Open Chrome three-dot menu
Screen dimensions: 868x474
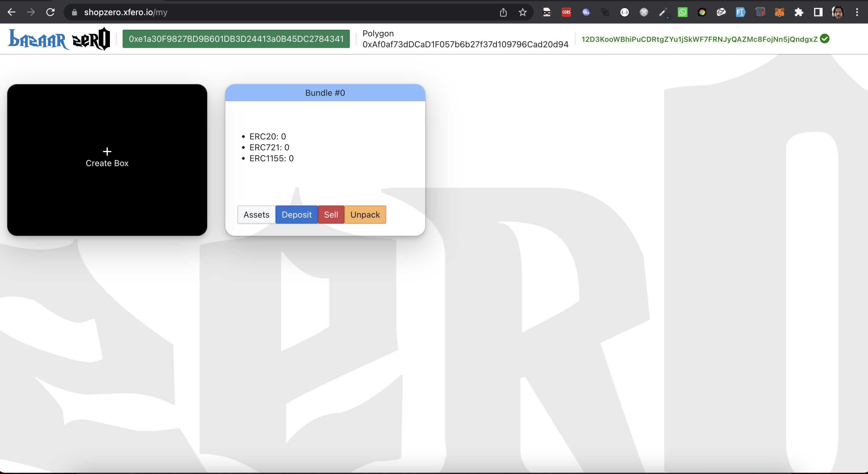tap(857, 12)
